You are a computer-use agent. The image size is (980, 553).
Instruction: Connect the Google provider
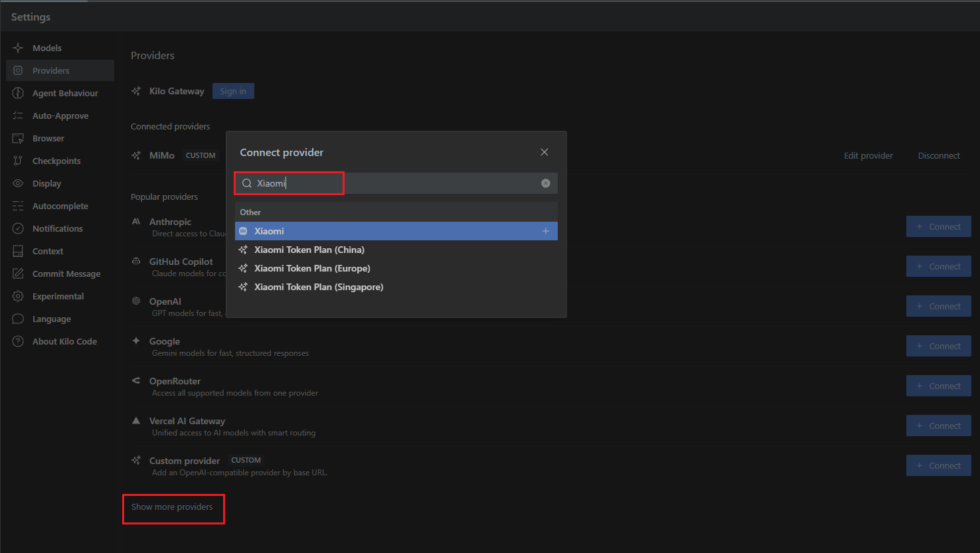tap(938, 346)
